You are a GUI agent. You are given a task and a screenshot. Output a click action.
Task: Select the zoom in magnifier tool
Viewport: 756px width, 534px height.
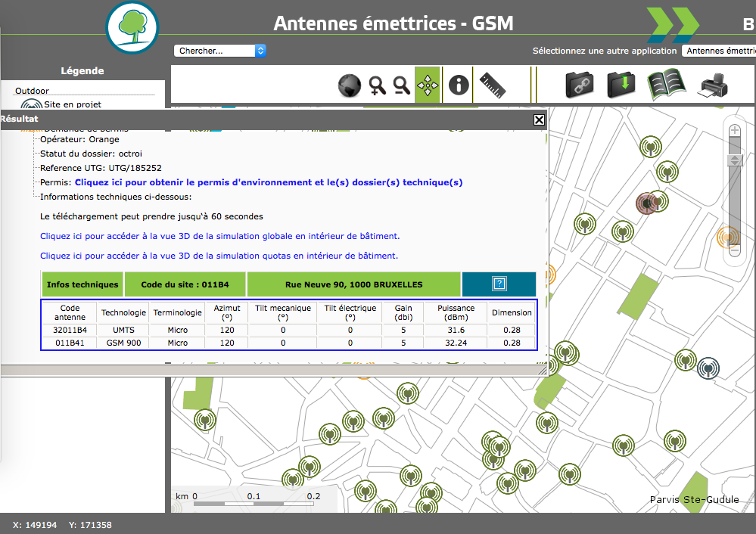click(x=378, y=85)
